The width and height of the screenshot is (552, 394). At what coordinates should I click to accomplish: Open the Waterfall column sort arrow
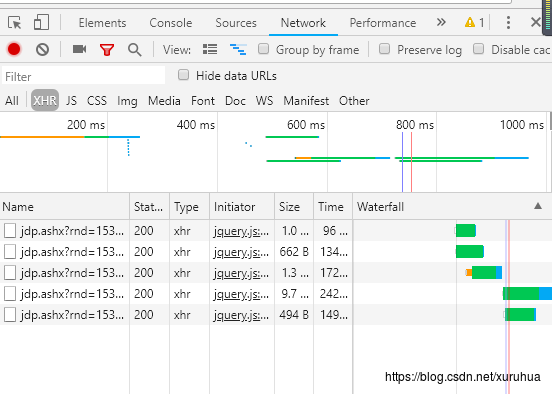[538, 206]
